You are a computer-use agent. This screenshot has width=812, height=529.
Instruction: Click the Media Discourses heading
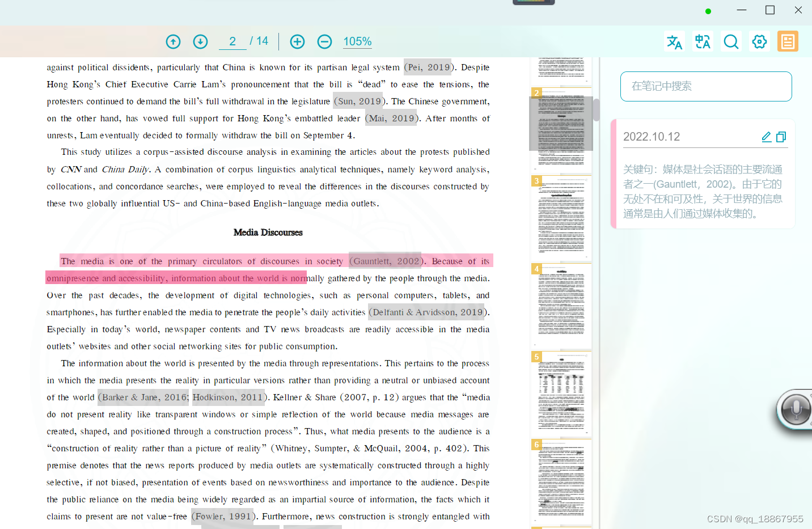pos(268,232)
